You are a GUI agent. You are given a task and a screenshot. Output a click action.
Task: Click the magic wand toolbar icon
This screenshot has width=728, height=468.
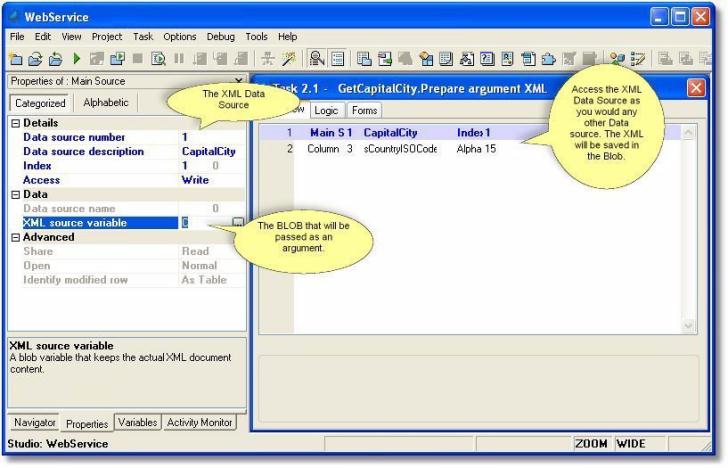coord(290,60)
